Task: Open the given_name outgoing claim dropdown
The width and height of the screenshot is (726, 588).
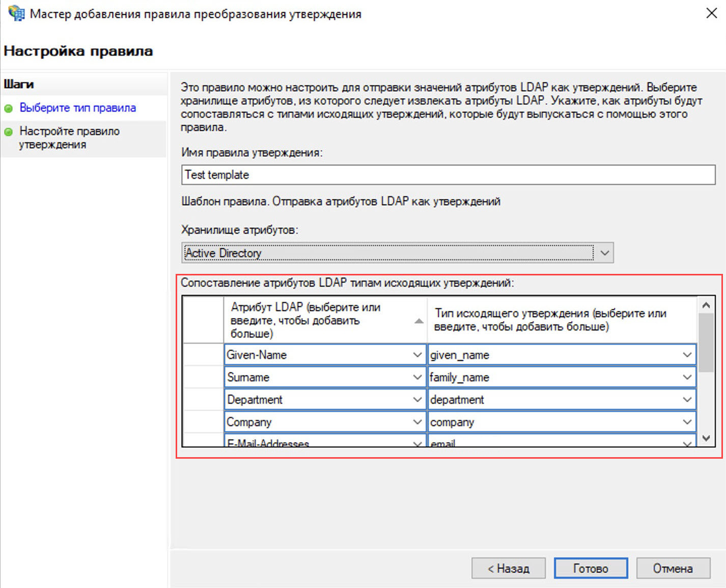Action: tap(687, 355)
